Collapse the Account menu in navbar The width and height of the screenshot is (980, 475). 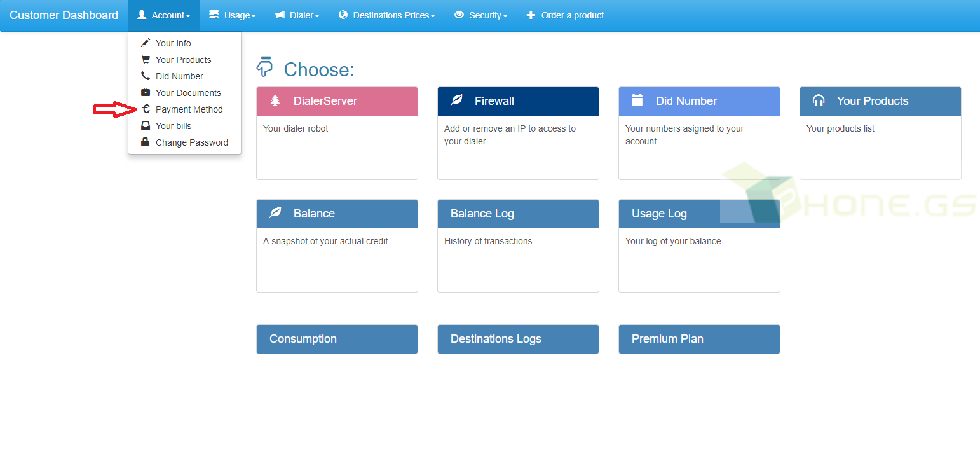click(164, 15)
